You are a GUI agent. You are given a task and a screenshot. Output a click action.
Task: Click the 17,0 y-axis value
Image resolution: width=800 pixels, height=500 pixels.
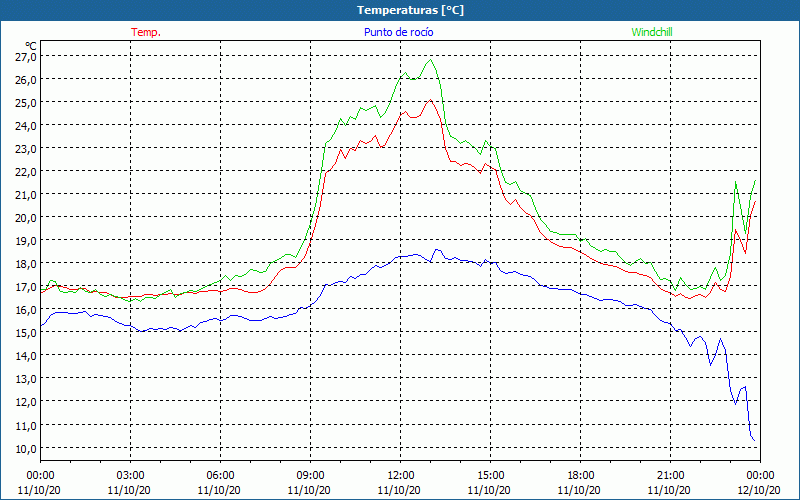26,287
